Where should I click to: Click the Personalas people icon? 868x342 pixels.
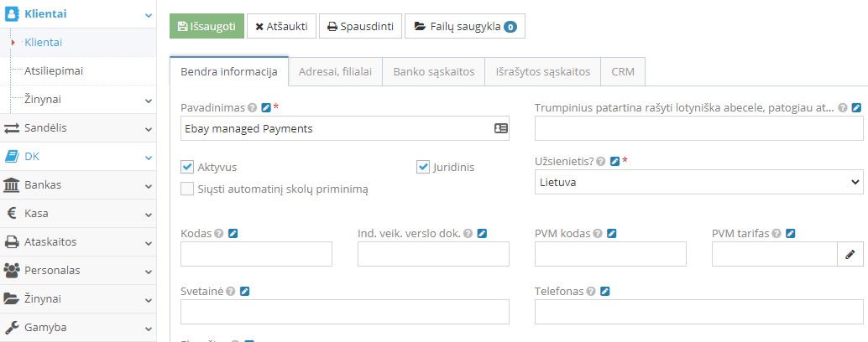click(x=12, y=271)
